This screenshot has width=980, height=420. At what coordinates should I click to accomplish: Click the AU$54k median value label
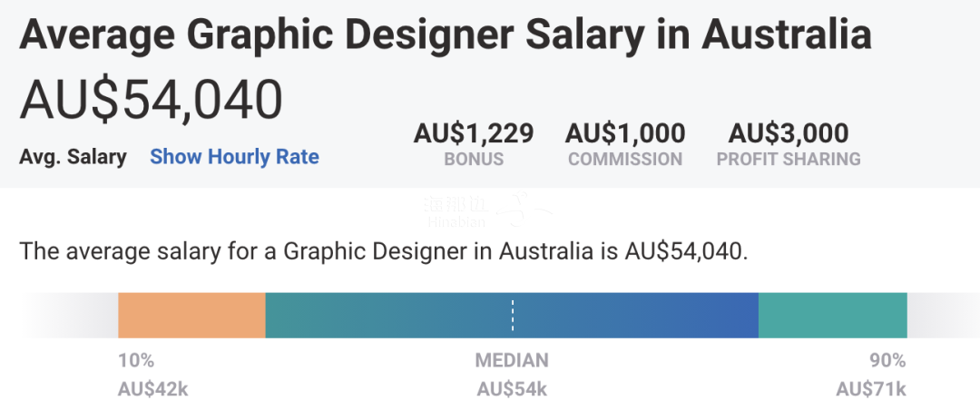pyautogui.click(x=512, y=389)
